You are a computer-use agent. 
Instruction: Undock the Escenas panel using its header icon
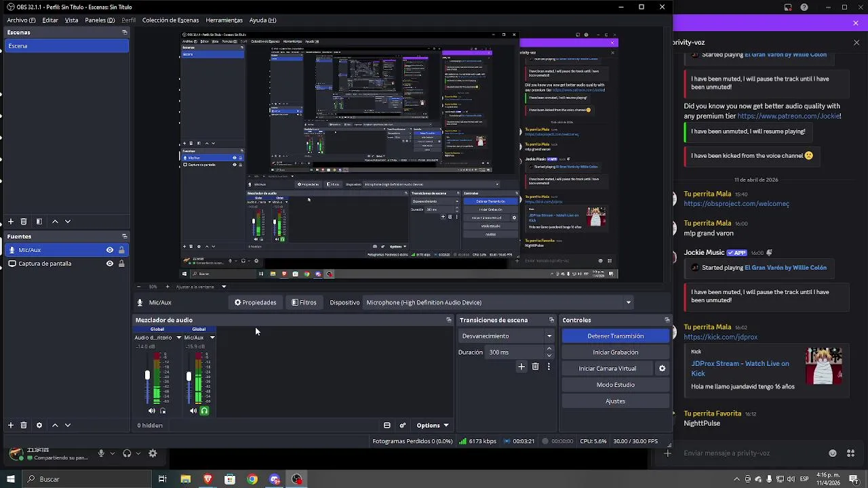pos(124,32)
